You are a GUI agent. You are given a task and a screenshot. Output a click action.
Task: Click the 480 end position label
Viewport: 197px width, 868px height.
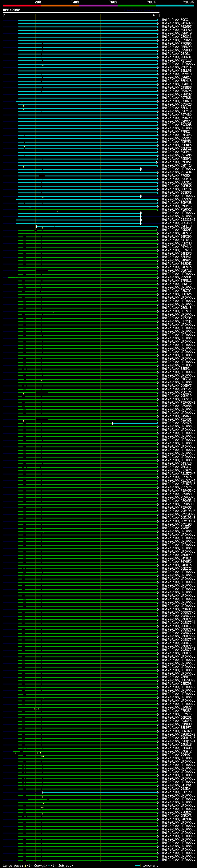(155, 15)
